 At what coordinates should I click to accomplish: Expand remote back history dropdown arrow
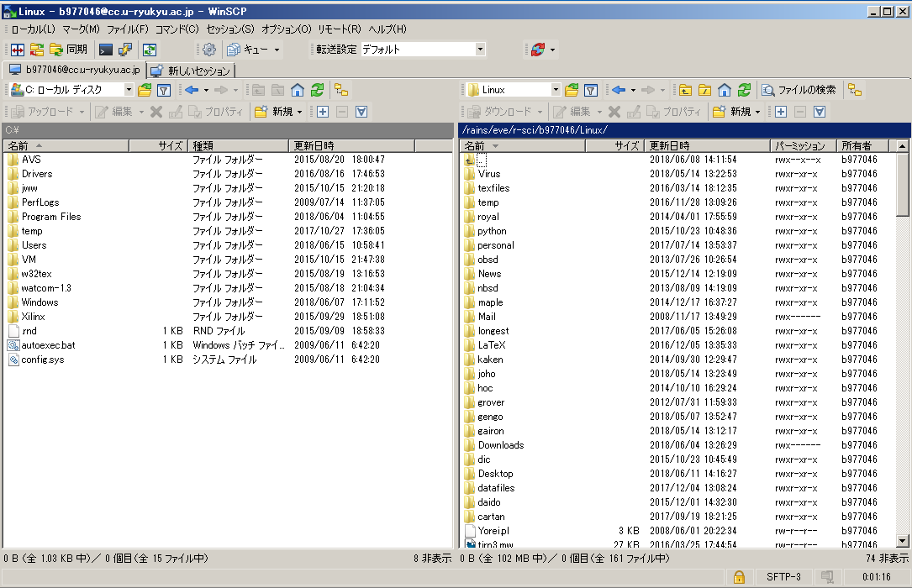[633, 90]
